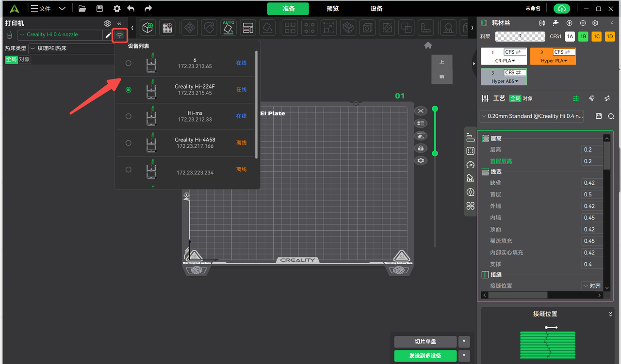The height and width of the screenshot is (364, 621).
Task: Select CFS1 slot 1A white swatch
Action: (570, 36)
